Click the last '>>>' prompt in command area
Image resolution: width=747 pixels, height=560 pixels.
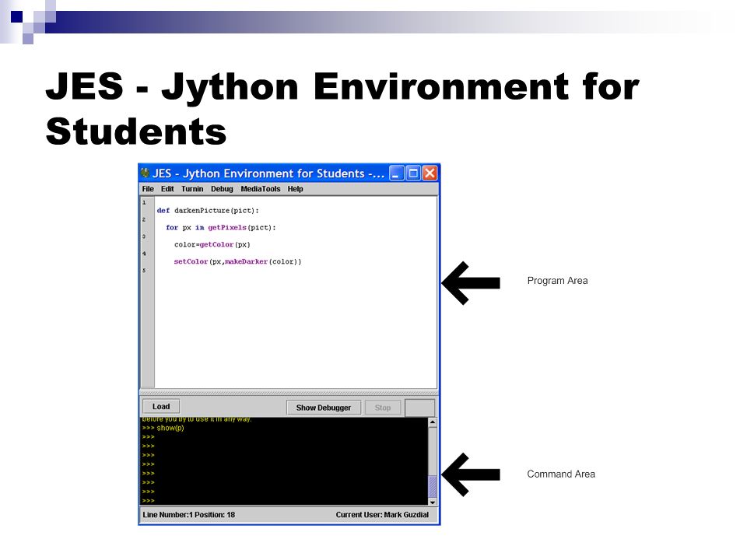(148, 501)
